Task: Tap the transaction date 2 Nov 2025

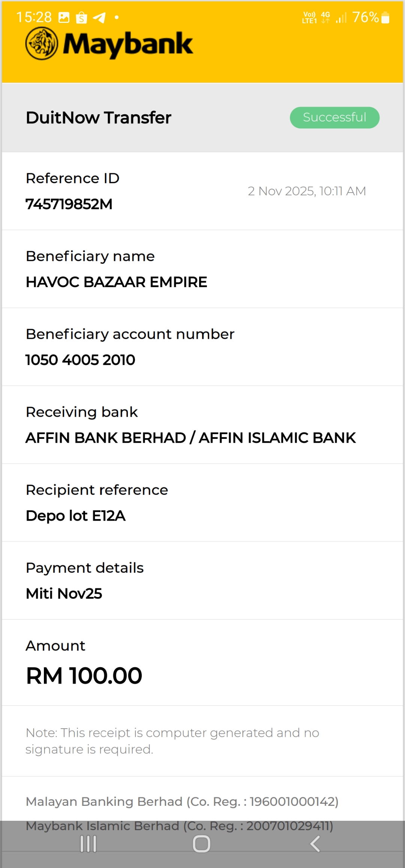Action: pyautogui.click(x=306, y=191)
